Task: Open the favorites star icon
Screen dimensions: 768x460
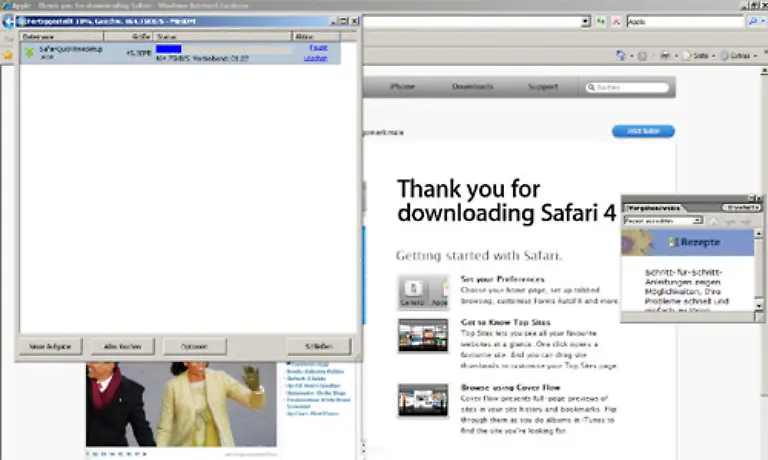Action: pyautogui.click(x=7, y=55)
